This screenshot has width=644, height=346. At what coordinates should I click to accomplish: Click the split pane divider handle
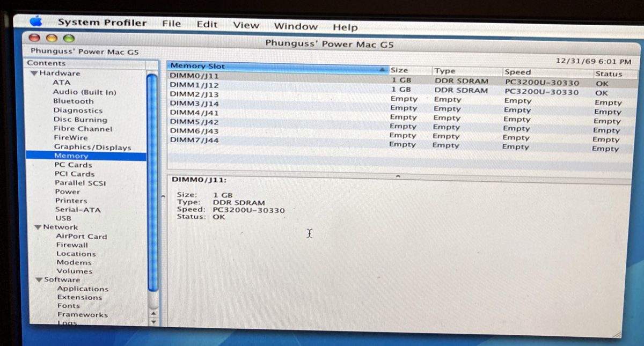coord(398,175)
